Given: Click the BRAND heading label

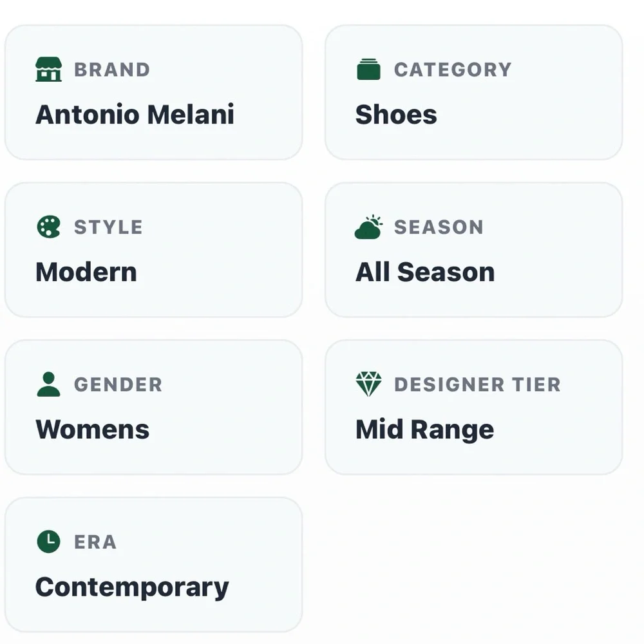Looking at the screenshot, I should (x=112, y=70).
